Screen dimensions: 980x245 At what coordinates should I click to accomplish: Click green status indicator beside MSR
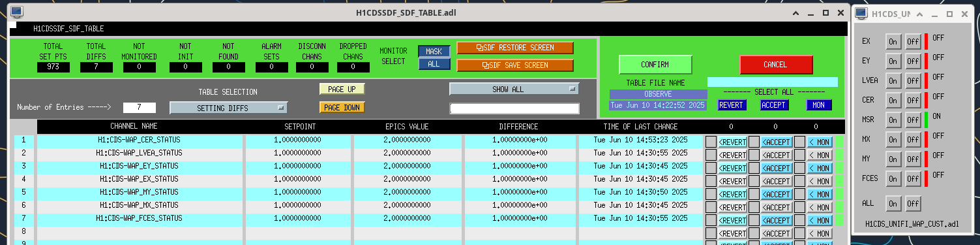click(926, 120)
